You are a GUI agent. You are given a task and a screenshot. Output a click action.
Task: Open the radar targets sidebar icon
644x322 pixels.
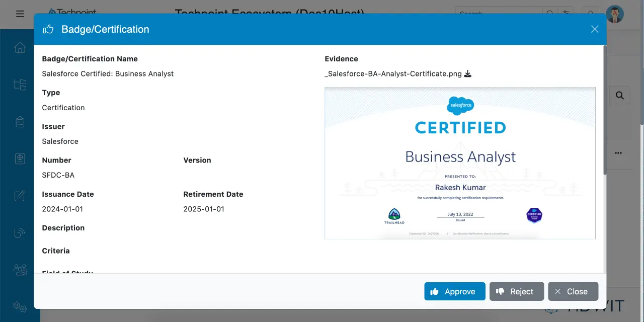pyautogui.click(x=20, y=232)
